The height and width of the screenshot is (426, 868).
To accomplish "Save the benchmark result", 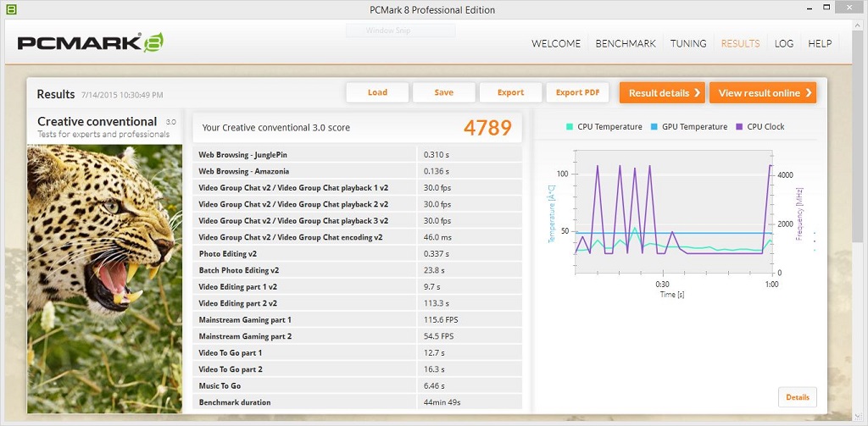I will click(x=443, y=93).
